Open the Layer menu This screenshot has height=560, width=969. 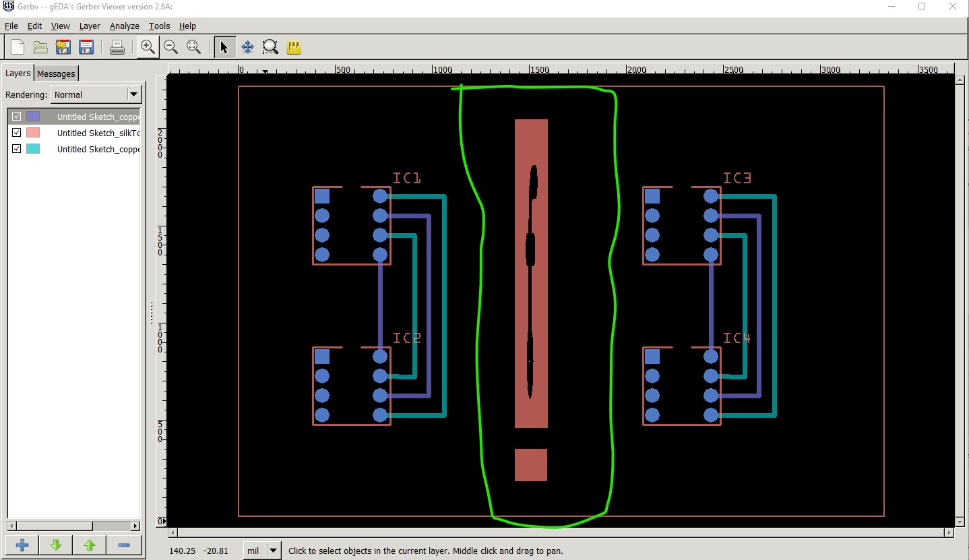tap(89, 26)
